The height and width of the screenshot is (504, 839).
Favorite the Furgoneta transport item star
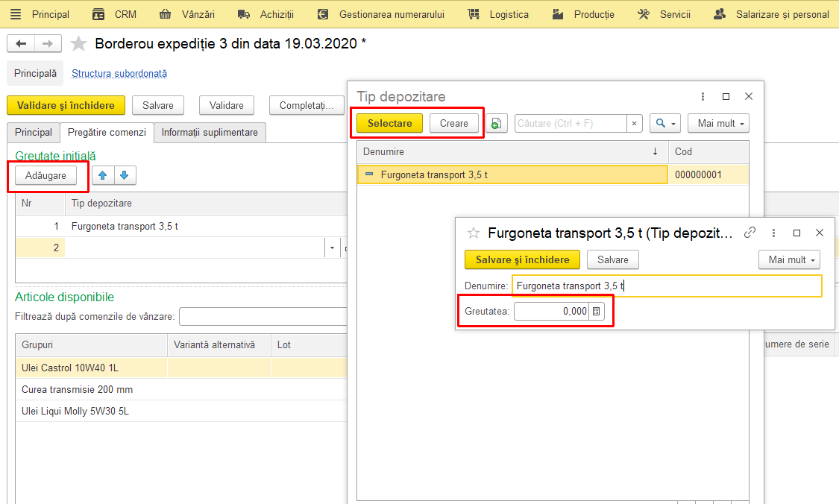(474, 233)
